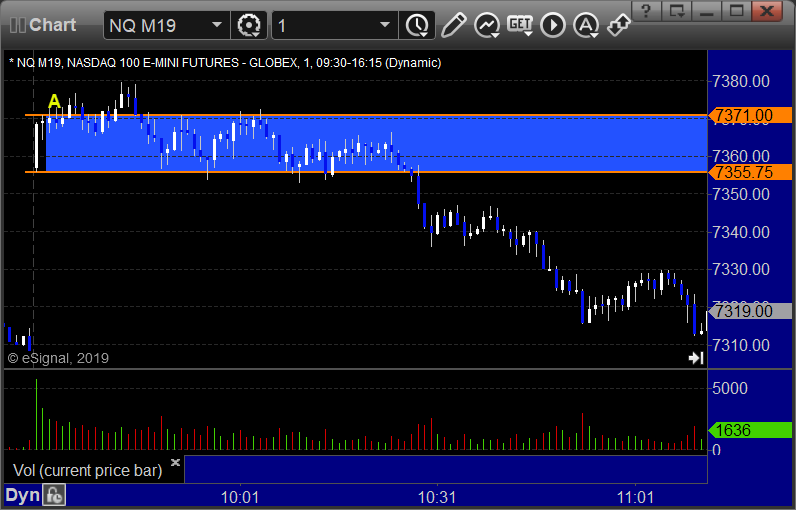
Task: Click the 5000 volume axis label
Action: (729, 388)
